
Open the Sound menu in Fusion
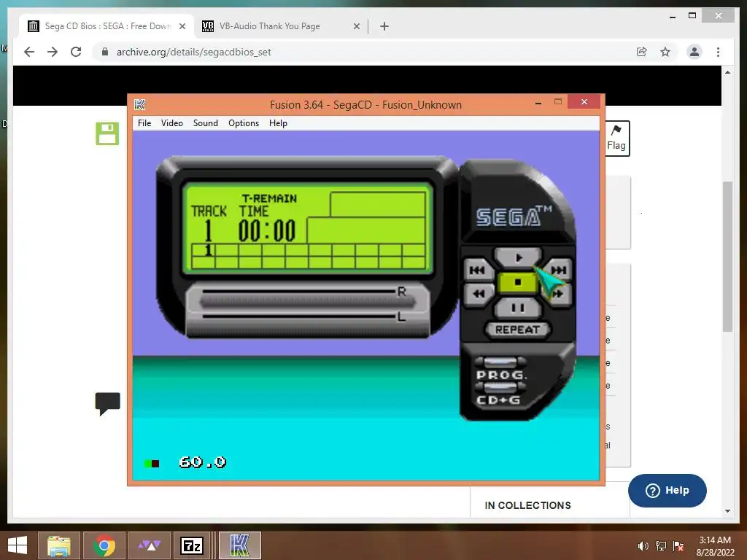point(205,122)
